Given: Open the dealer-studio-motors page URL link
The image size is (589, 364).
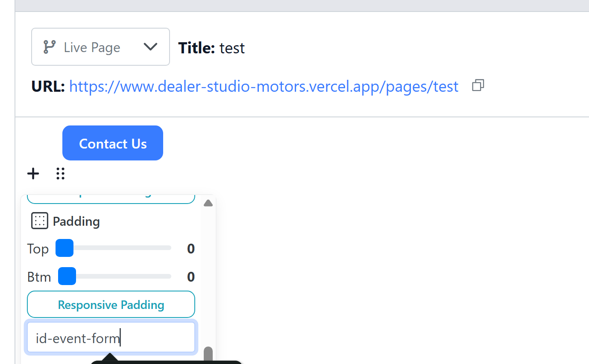Looking at the screenshot, I should [264, 87].
